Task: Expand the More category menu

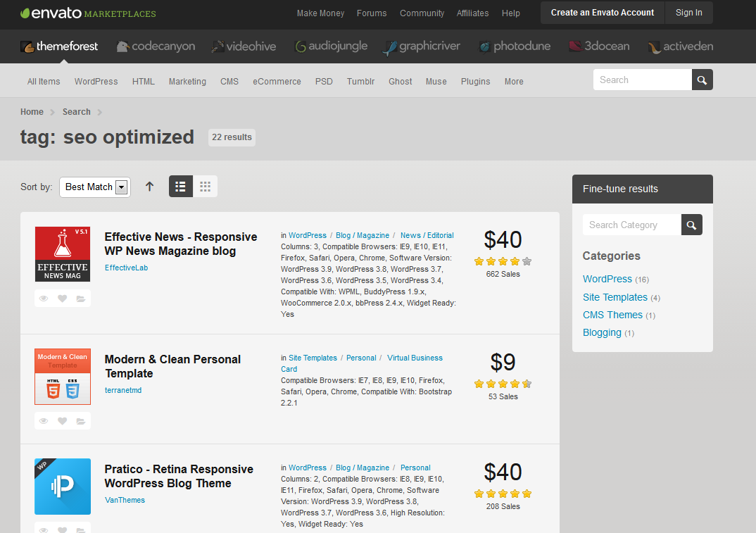Action: tap(514, 82)
